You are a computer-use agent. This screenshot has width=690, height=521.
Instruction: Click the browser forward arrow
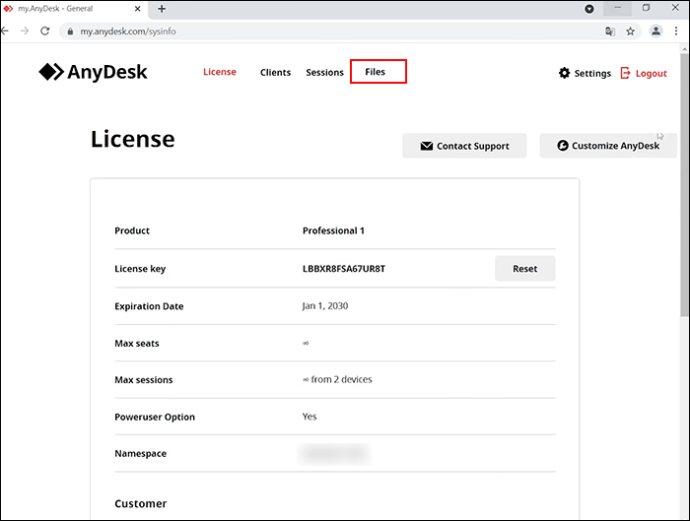pos(25,31)
